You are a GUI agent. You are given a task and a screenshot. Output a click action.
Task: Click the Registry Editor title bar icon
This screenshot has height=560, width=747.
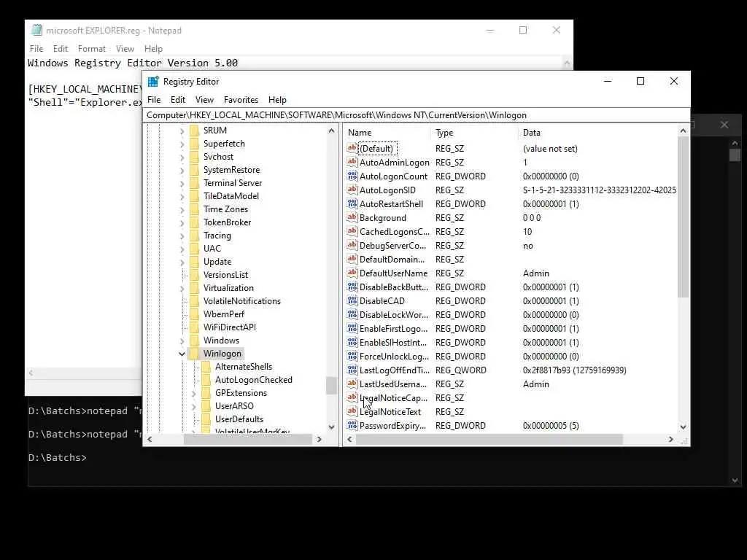pos(153,82)
